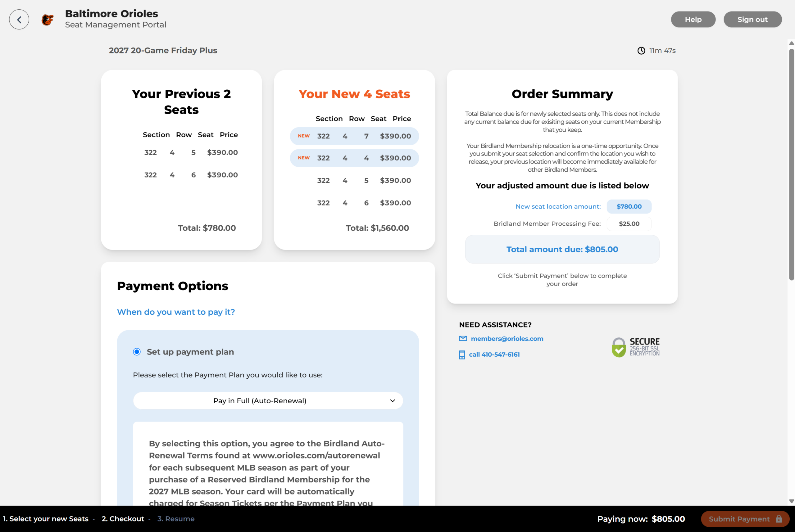Click the Payment Options heading
The image size is (795, 532).
click(172, 286)
